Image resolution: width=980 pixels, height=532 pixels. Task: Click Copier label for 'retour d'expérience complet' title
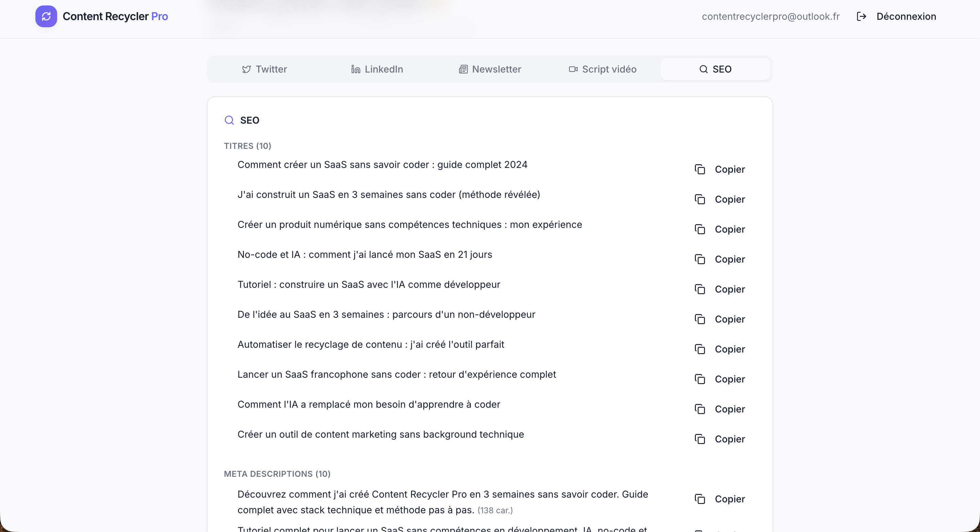pos(730,379)
